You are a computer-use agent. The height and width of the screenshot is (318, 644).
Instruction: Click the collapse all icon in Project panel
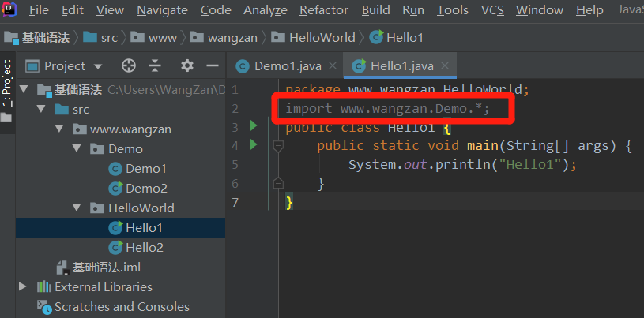tap(155, 66)
